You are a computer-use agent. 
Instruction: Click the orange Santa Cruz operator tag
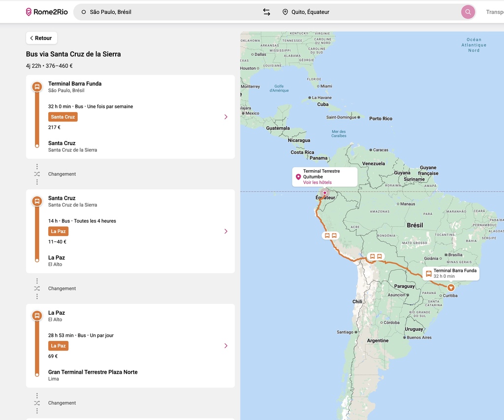(x=63, y=117)
